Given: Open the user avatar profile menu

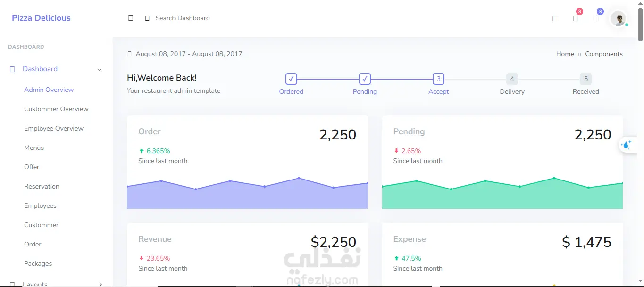Looking at the screenshot, I should click(x=618, y=18).
